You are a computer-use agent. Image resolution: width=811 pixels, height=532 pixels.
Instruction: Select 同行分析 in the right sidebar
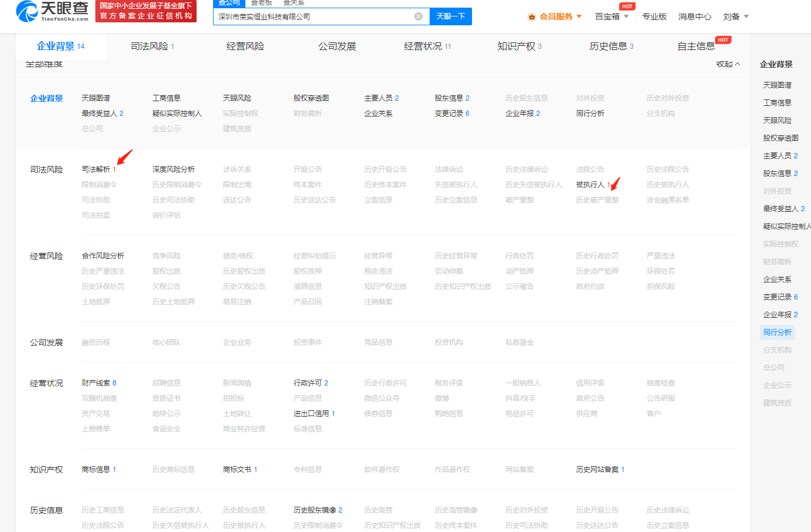[x=777, y=332]
